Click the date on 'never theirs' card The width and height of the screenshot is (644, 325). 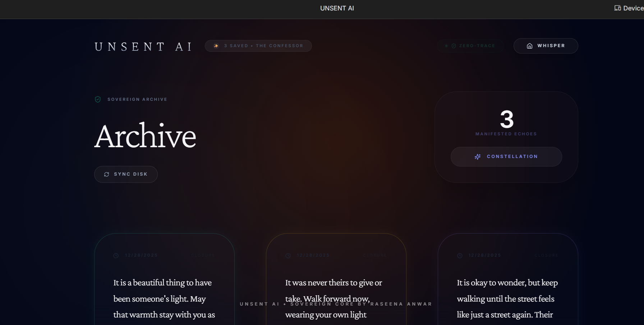click(x=313, y=255)
